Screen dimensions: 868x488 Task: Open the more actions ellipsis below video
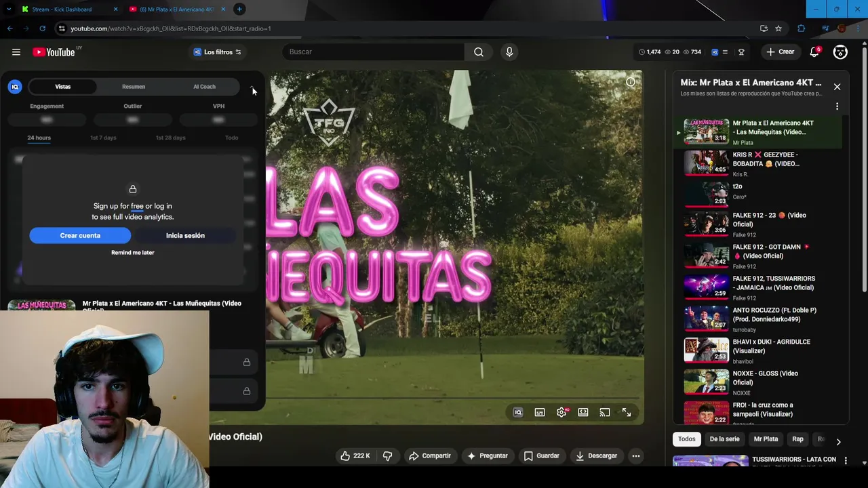point(636,456)
